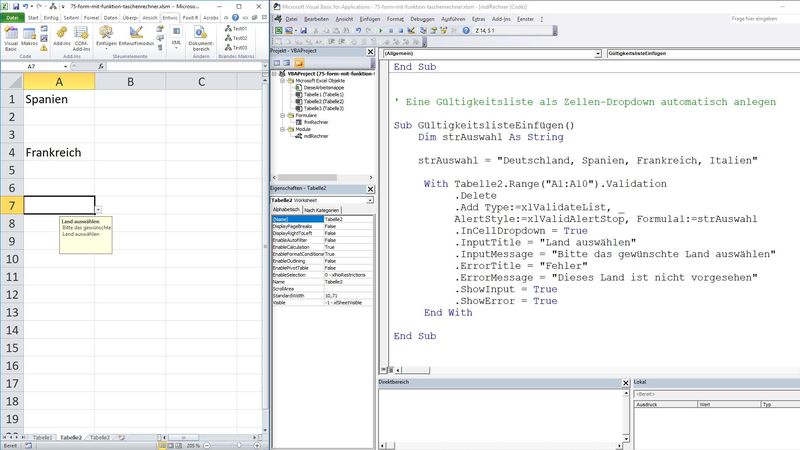Click the Excel icon in VBA toolbar
This screenshot has width=800, height=450.
[277, 32]
